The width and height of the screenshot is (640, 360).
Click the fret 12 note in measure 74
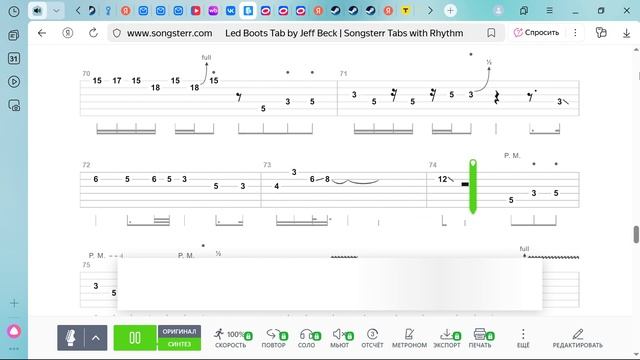coord(442,179)
